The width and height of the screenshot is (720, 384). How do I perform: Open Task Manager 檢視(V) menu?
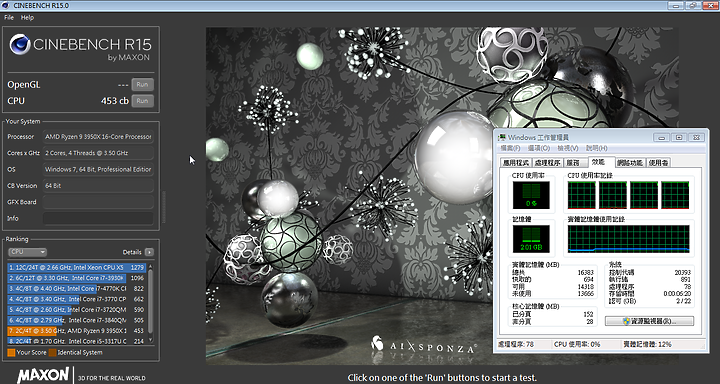pyautogui.click(x=568, y=148)
